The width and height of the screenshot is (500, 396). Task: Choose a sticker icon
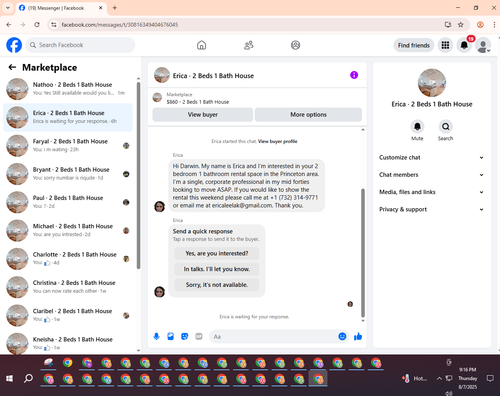click(184, 336)
